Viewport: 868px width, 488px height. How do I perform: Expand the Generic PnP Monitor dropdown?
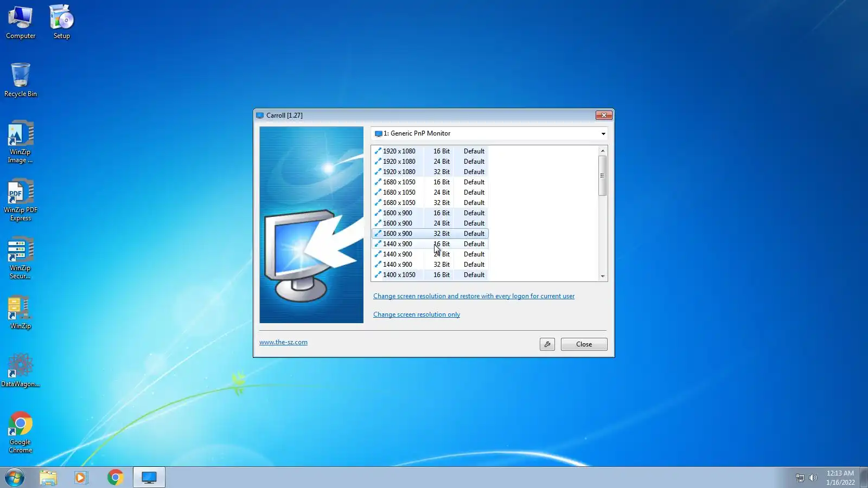tap(603, 134)
